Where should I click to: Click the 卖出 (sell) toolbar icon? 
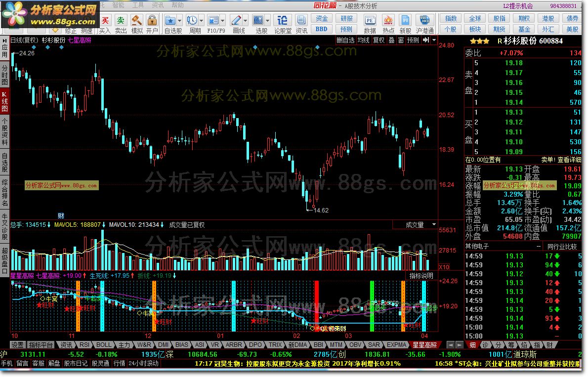[x=121, y=24]
